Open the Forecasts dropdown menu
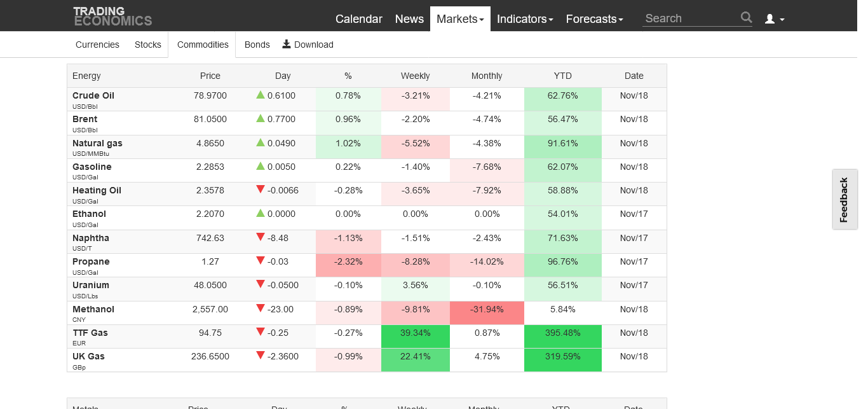The image size is (868, 409). coord(594,19)
